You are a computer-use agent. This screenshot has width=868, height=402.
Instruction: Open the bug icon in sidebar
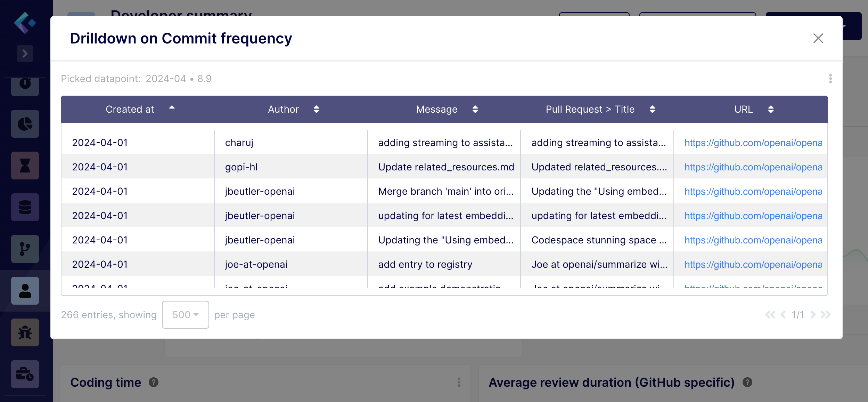tap(25, 332)
